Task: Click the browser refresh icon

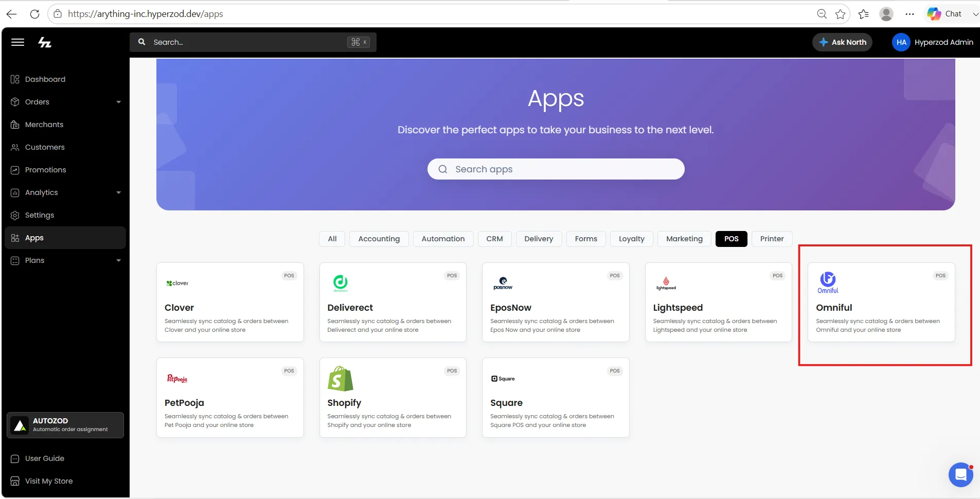Action: tap(34, 14)
